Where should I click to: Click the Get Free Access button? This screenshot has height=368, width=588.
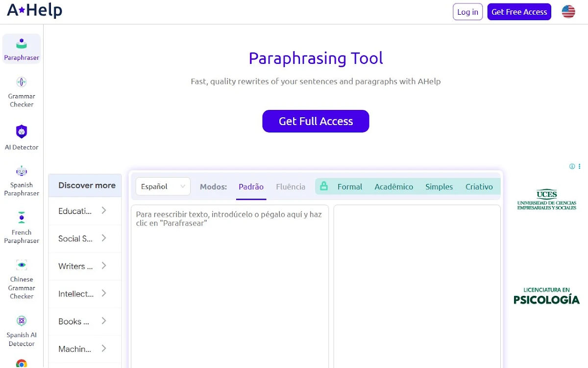click(x=519, y=12)
